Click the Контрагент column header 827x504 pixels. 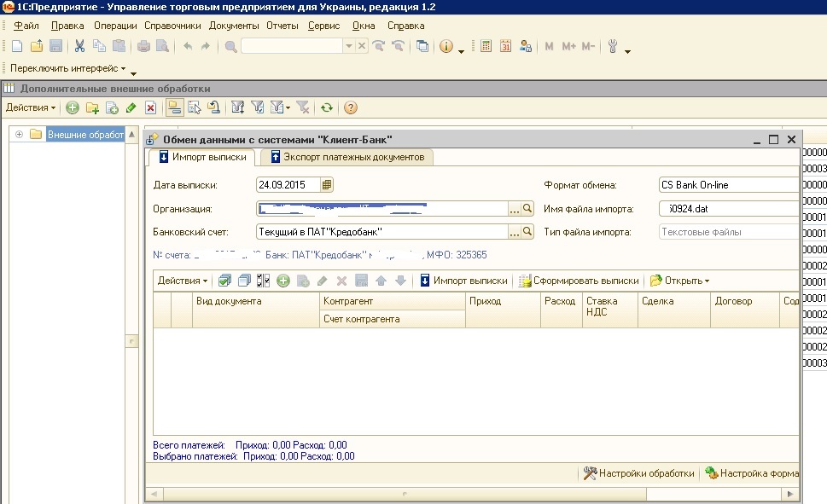[x=393, y=301]
